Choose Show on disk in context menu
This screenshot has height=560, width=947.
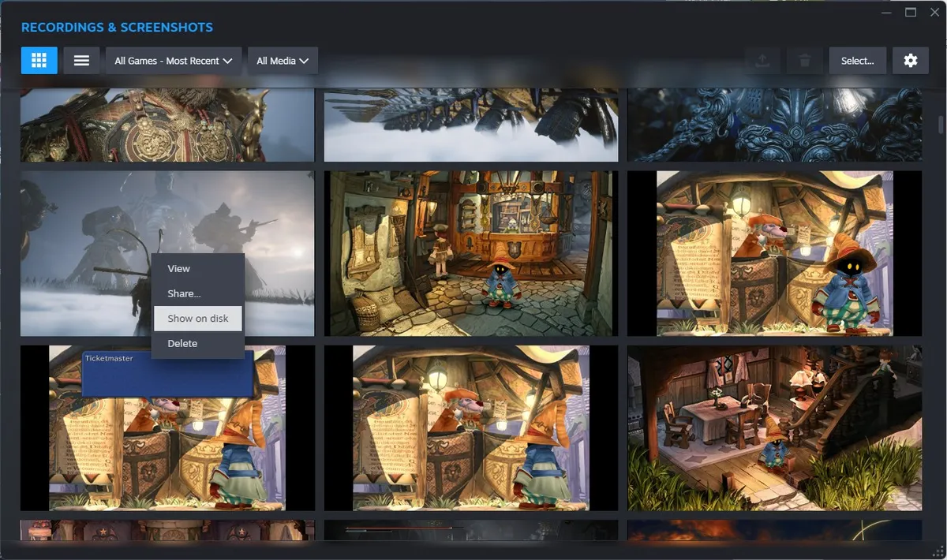[198, 319]
